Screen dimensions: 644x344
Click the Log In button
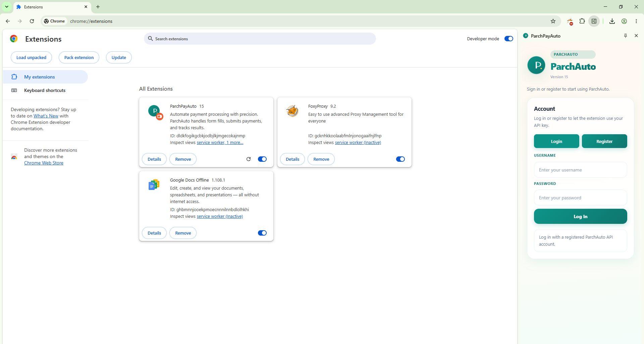581,216
